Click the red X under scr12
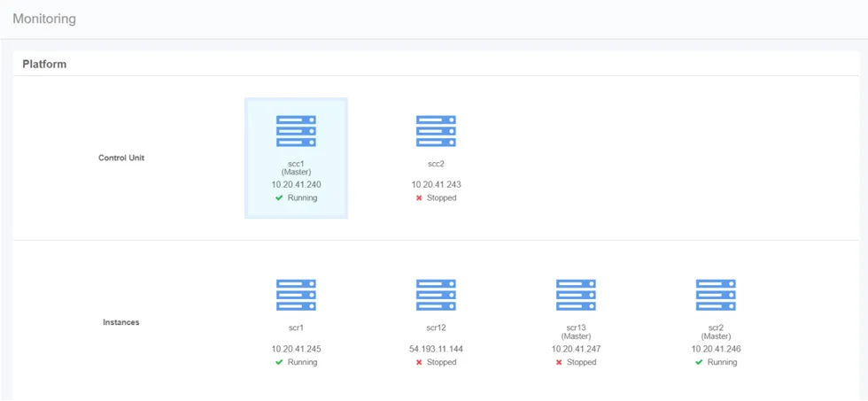 point(419,362)
